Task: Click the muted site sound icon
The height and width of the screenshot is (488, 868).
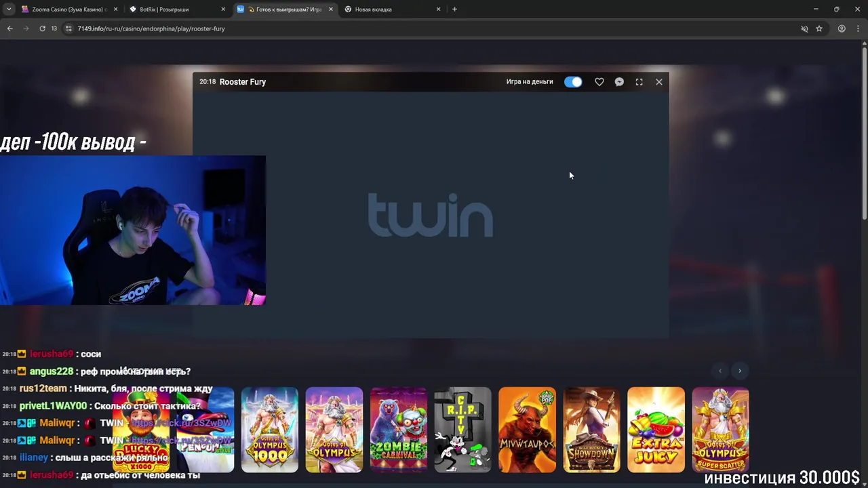Action: (x=804, y=28)
